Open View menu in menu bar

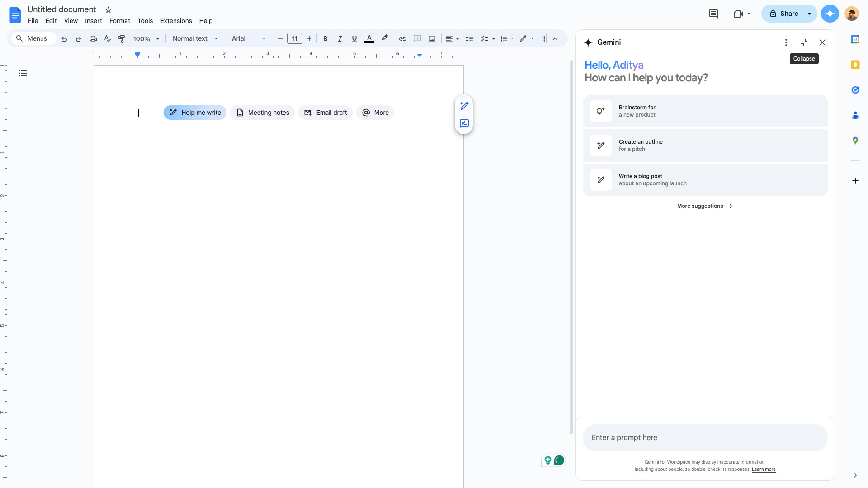click(71, 21)
